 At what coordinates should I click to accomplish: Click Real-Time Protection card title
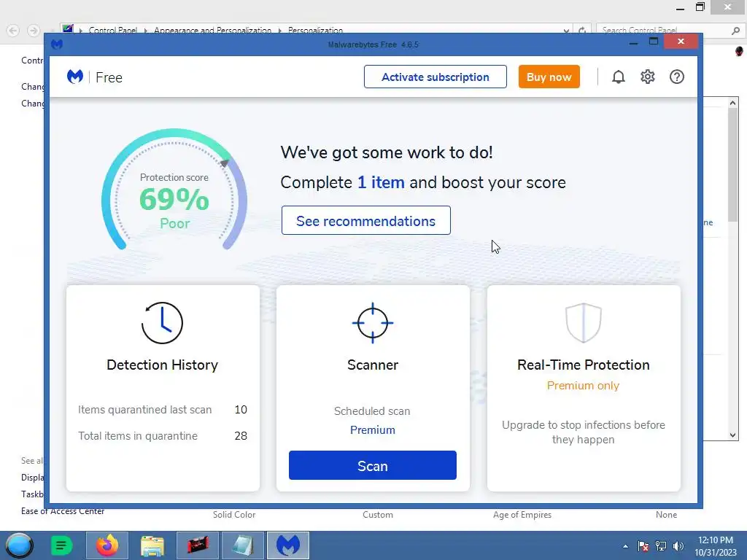(x=583, y=365)
